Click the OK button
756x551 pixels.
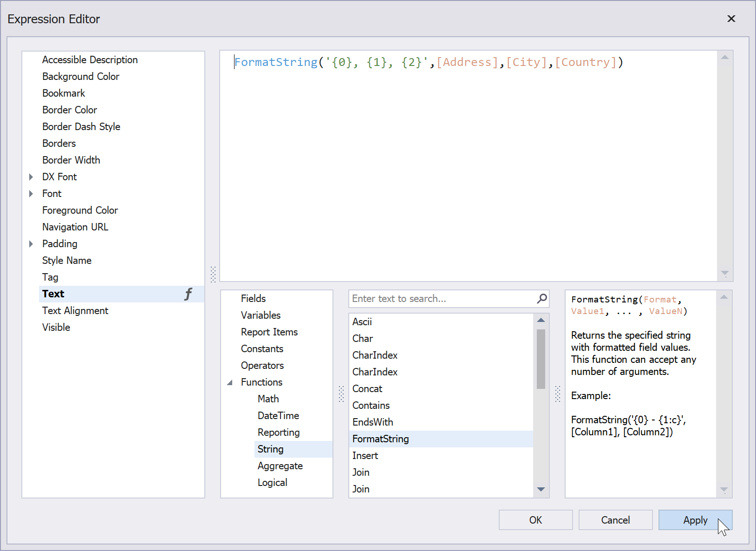click(535, 520)
